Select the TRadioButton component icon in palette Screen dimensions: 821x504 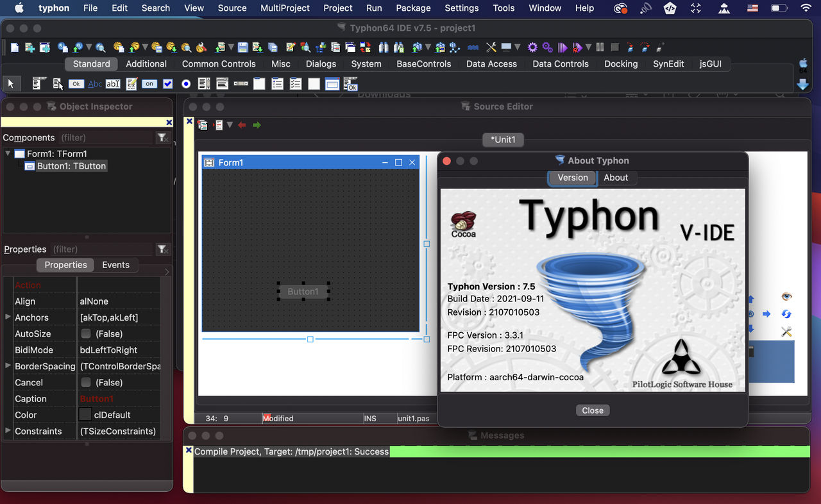tap(186, 83)
